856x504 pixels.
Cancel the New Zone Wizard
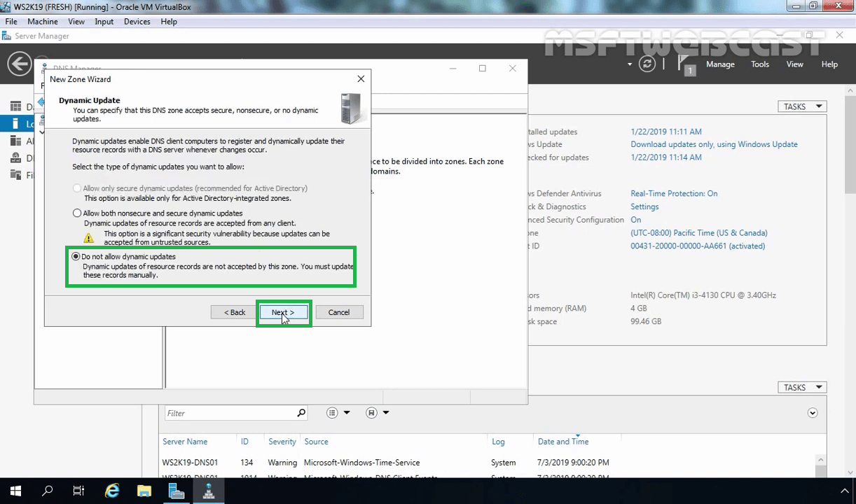pyautogui.click(x=339, y=312)
